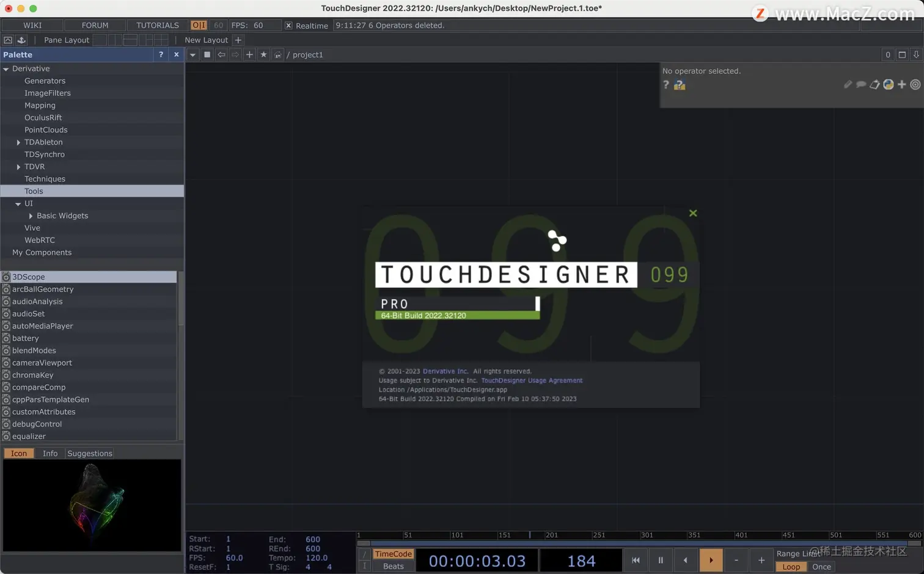Click the pane down-arrow icon
This screenshot has height=574, width=924.
[916, 54]
